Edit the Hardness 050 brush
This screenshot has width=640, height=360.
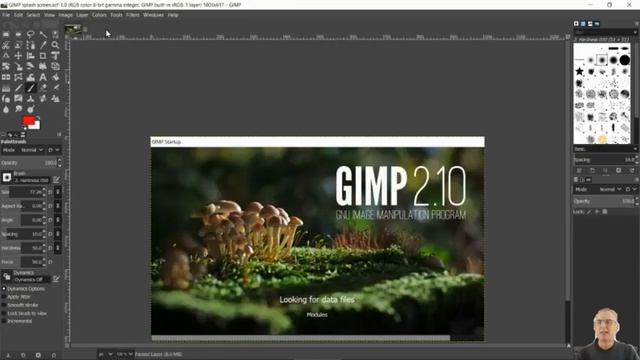pos(56,180)
